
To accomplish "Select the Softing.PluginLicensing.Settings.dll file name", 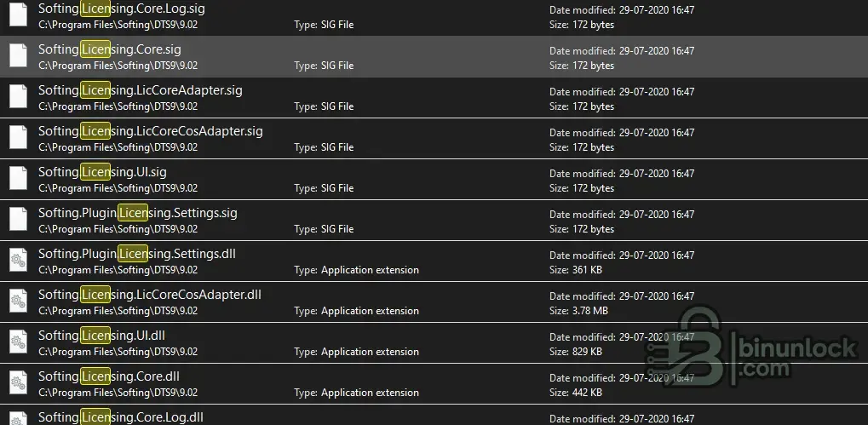I will (137, 254).
